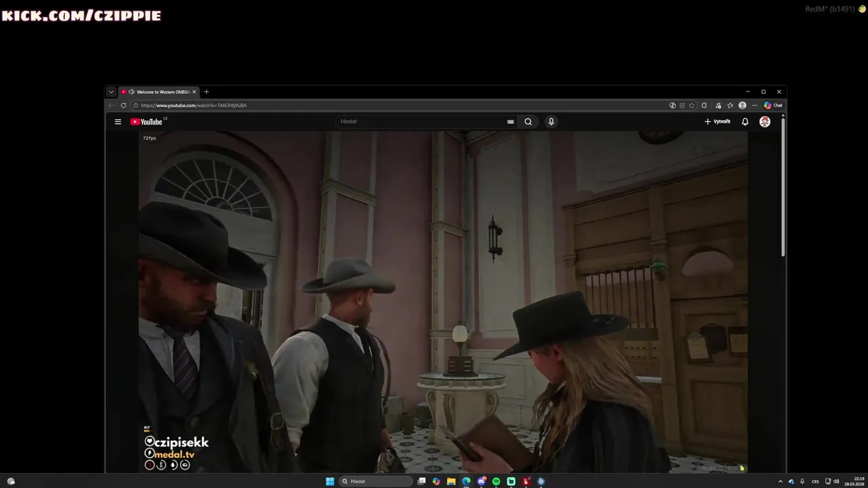Click the tray microphone icon
The width and height of the screenshot is (868, 488).
click(x=802, y=481)
